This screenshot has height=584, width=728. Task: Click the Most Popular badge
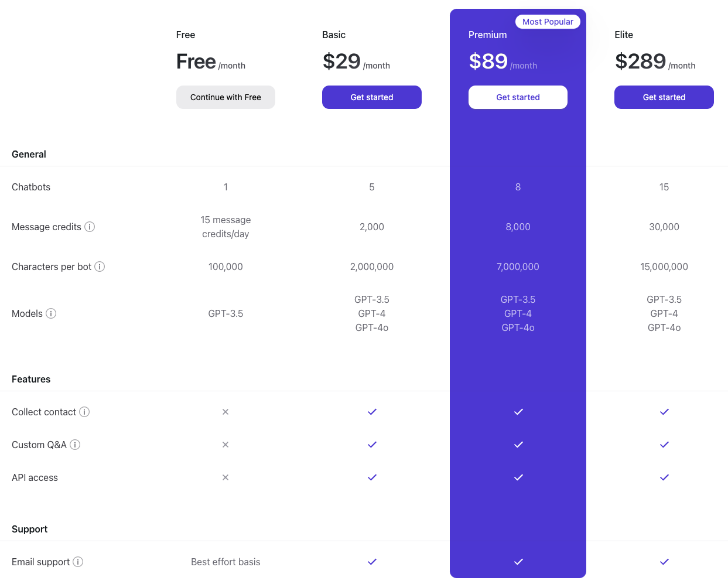(548, 22)
